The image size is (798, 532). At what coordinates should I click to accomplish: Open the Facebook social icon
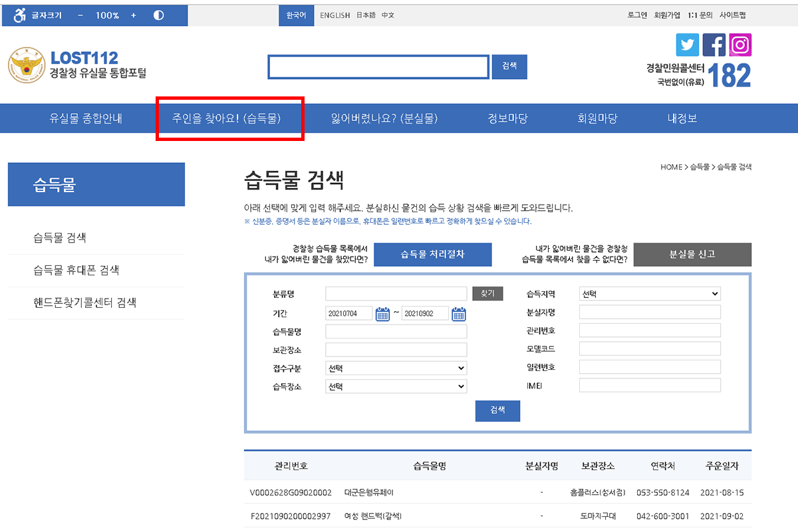(x=714, y=45)
